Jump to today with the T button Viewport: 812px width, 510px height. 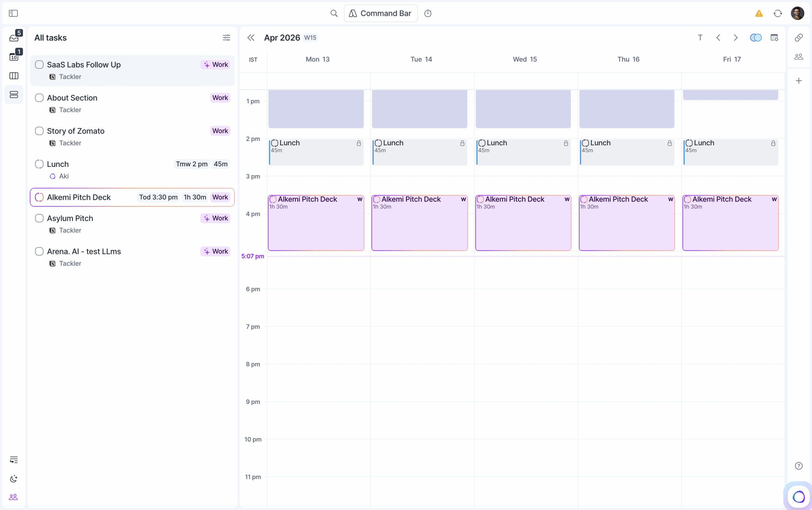(x=700, y=37)
